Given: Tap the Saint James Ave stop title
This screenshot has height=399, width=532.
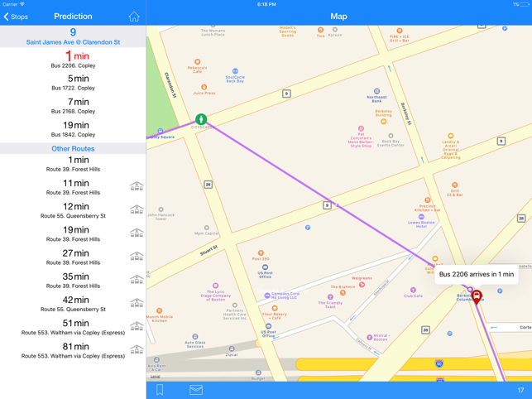Looking at the screenshot, I should [73, 41].
